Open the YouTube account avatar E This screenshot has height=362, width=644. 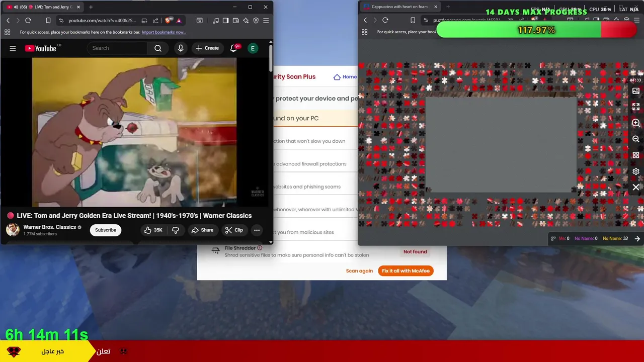click(253, 48)
